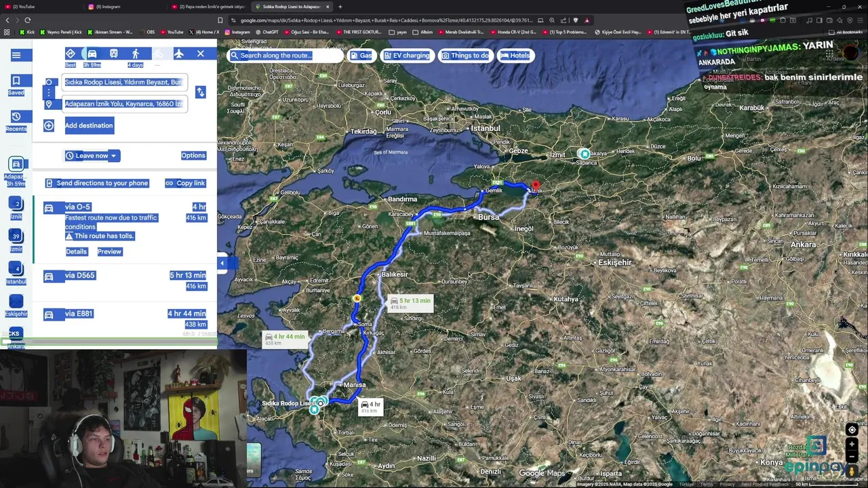This screenshot has width=868, height=488.
Task: Open the Kick bookmark
Action: coord(27,32)
